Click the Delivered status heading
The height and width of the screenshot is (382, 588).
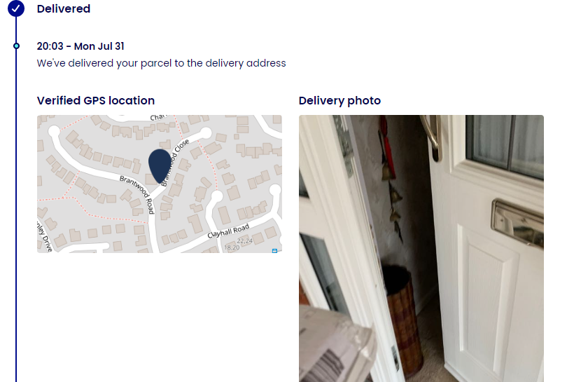pyautogui.click(x=64, y=8)
